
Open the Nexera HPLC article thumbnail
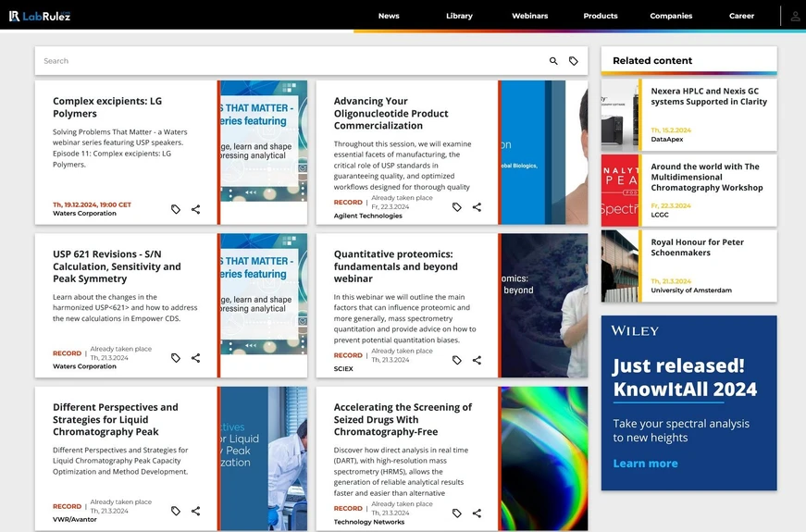click(620, 116)
